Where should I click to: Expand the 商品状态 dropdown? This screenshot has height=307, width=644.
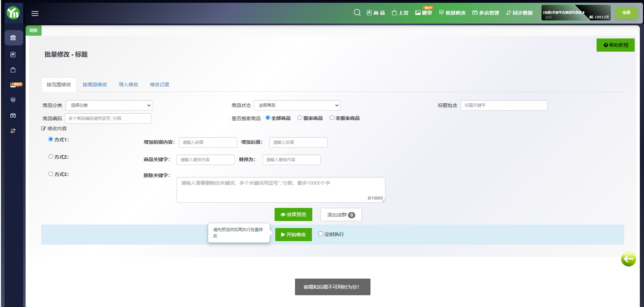tap(297, 105)
